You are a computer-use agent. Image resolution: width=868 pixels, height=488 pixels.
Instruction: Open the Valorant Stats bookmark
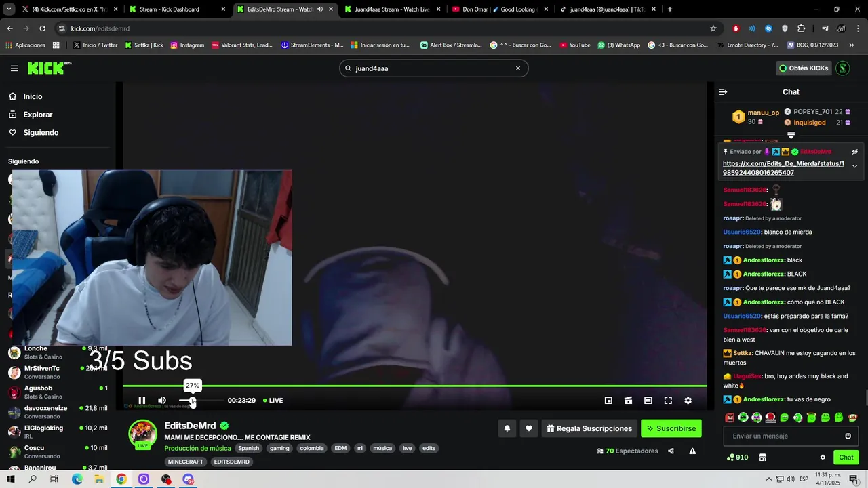(x=242, y=45)
